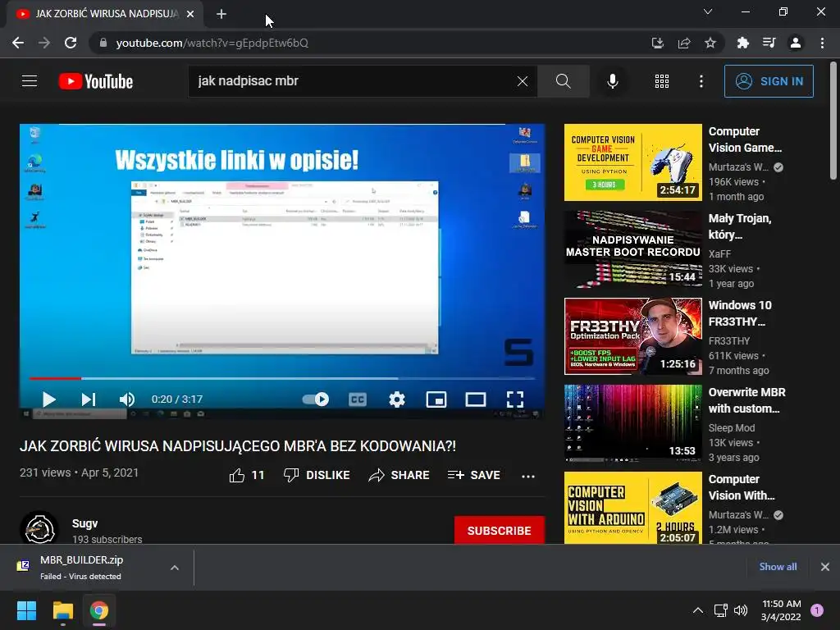Open the Sugv channel name link

84,523
